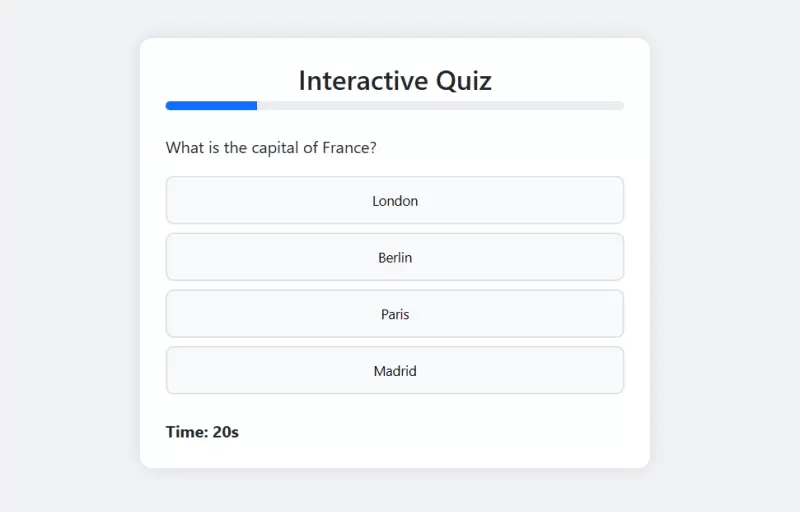Click the blue filled progress bar segment
Screen dimensions: 800x512
tap(212, 105)
